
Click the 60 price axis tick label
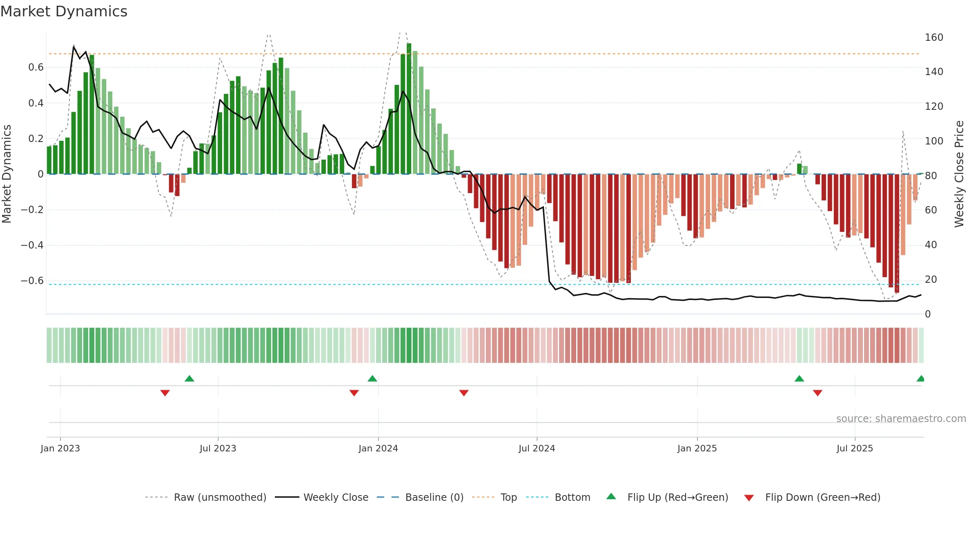931,210
